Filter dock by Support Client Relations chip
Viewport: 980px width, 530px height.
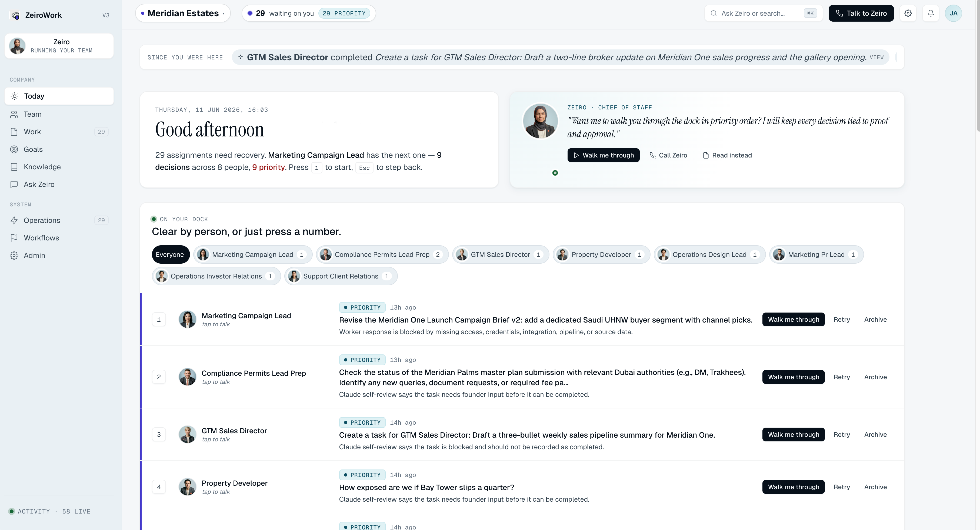pos(341,276)
